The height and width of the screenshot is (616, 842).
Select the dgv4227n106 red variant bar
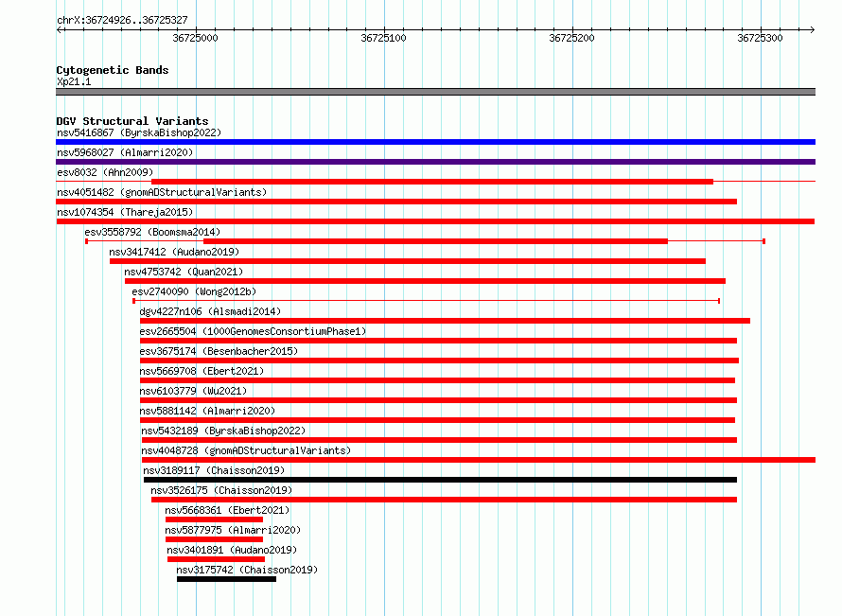point(446,321)
